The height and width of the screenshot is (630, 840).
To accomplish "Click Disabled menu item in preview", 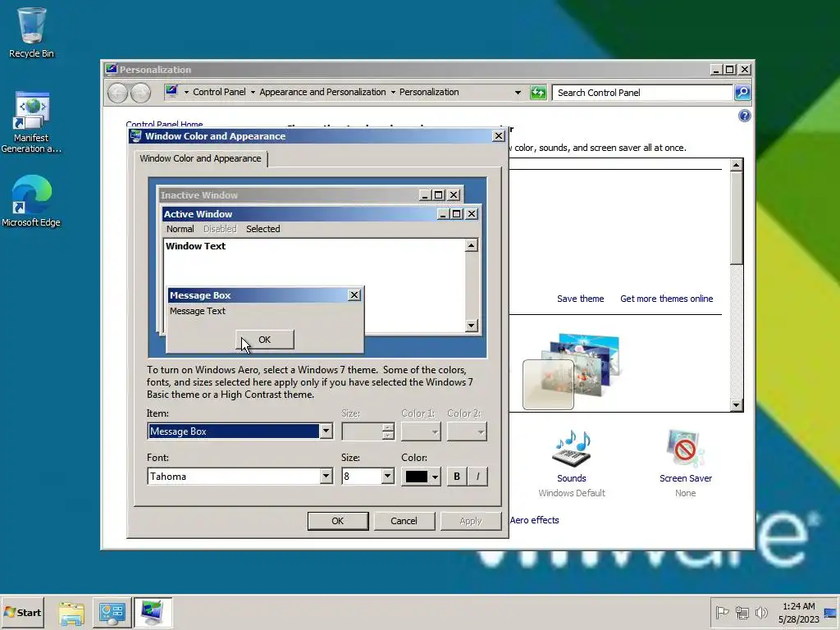I will (220, 230).
